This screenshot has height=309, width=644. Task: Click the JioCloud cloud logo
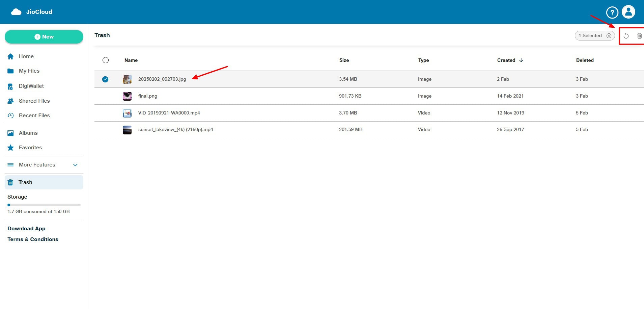(16, 12)
